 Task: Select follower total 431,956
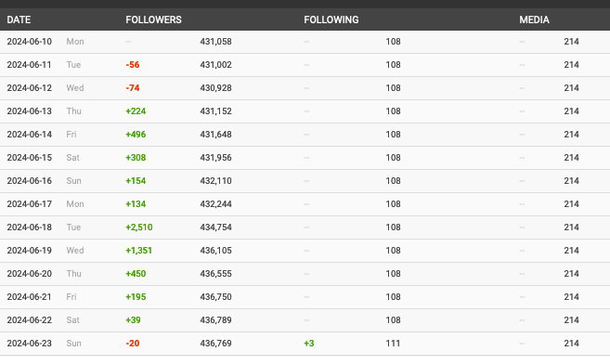(x=216, y=158)
